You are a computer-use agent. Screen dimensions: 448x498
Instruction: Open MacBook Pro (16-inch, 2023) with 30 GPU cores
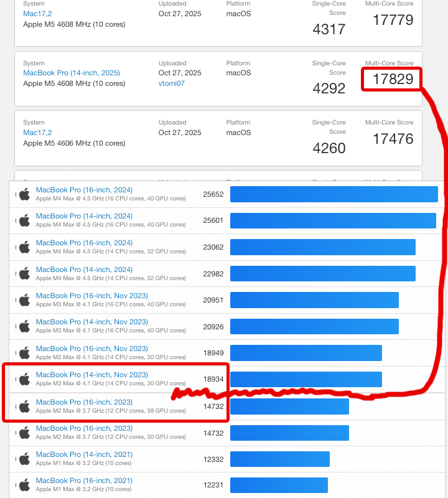(84, 428)
